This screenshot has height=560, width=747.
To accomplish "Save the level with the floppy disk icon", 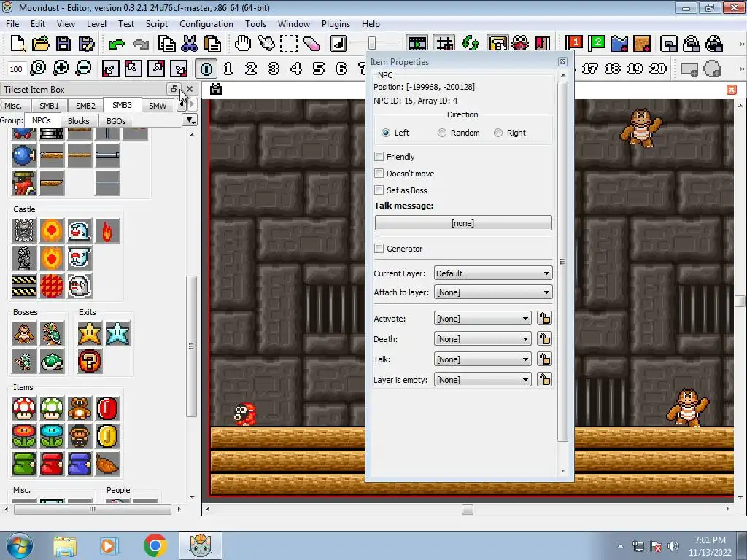I will point(63,44).
